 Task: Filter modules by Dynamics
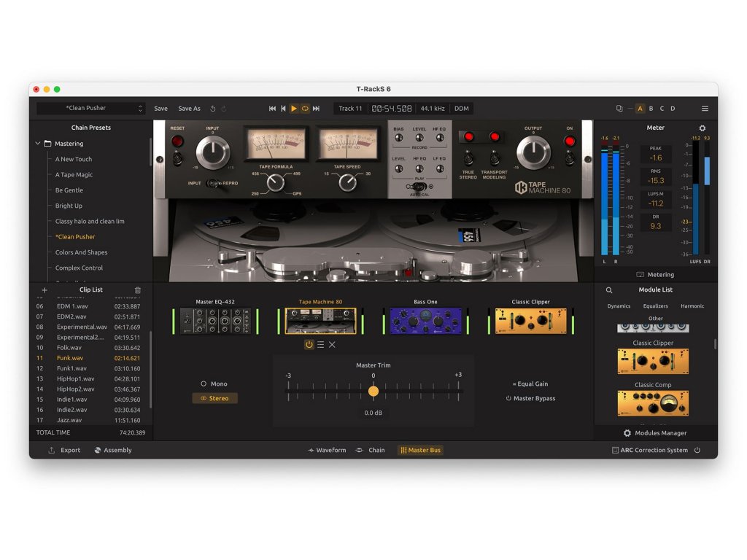click(x=619, y=306)
